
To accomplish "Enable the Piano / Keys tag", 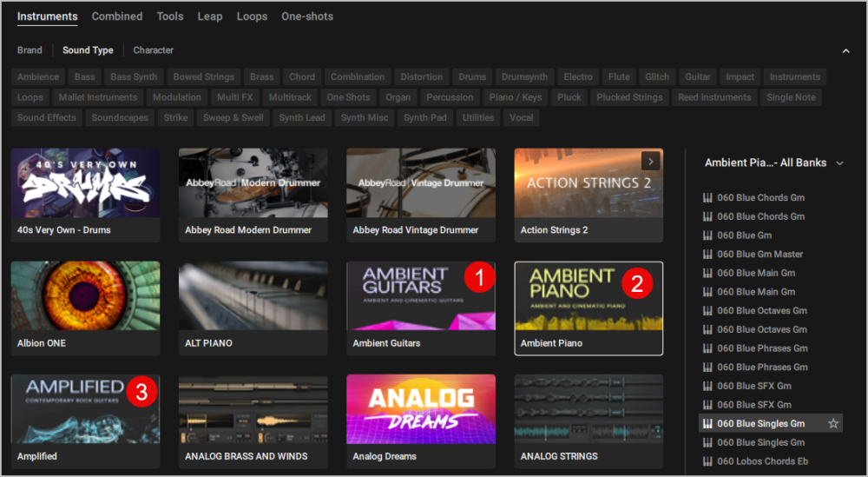I will (516, 97).
